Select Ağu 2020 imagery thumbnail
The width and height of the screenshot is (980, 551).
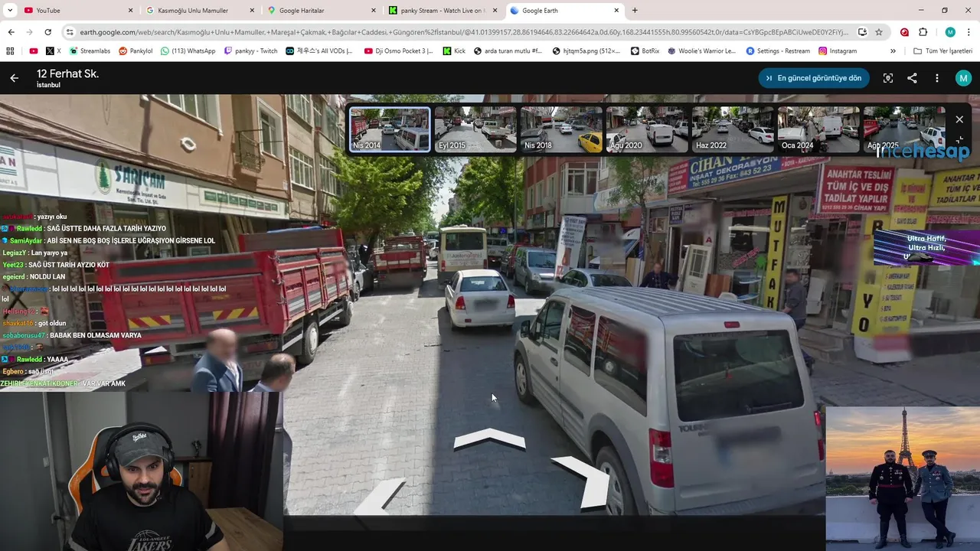(x=647, y=129)
